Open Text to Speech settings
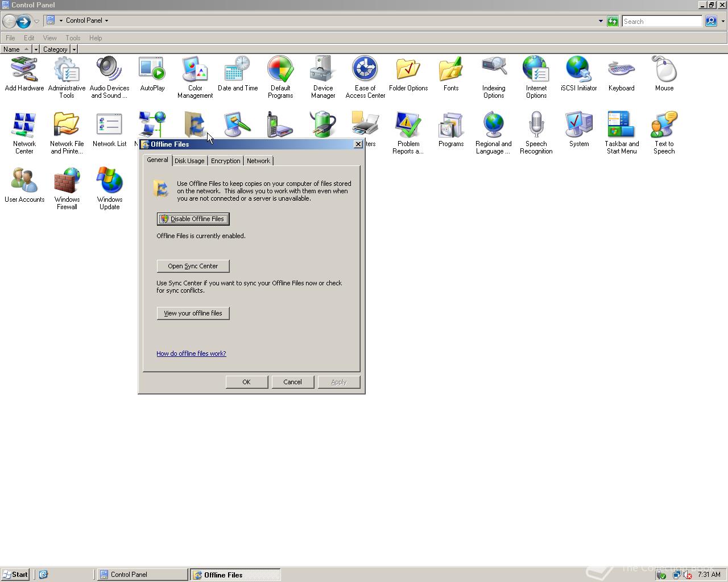 click(664, 134)
